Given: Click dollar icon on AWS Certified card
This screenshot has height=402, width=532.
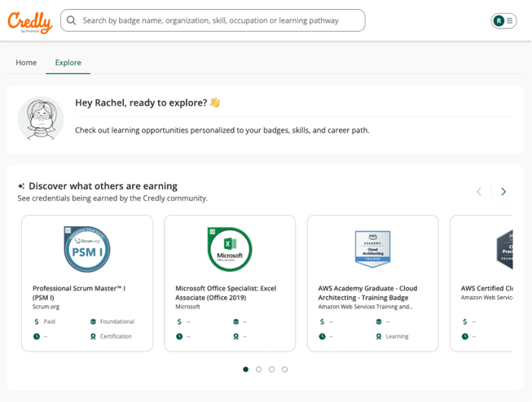Looking at the screenshot, I should coord(465,321).
